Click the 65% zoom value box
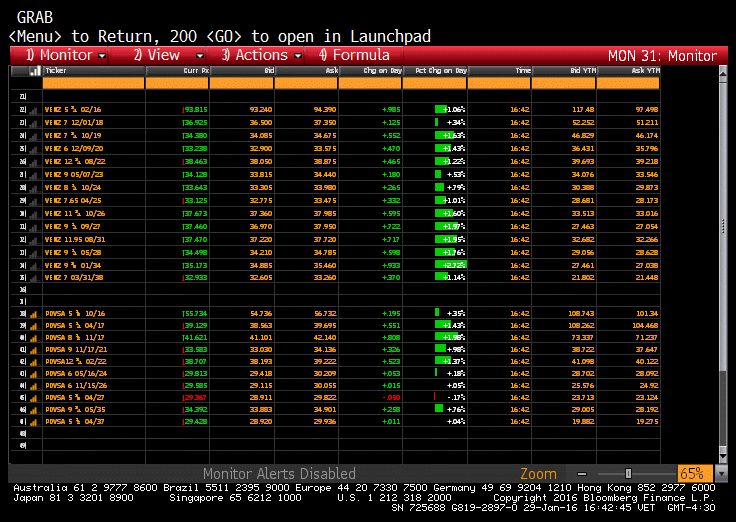This screenshot has height=522, width=736. pyautogui.click(x=695, y=473)
